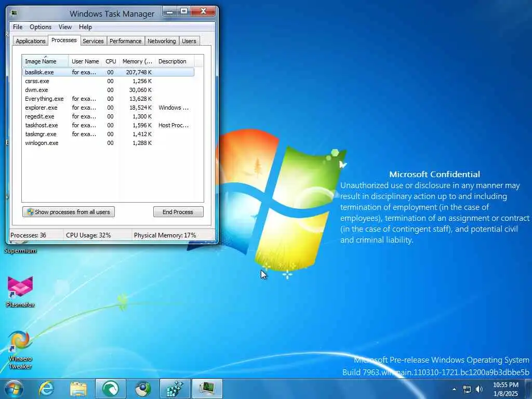
Task: Open the clock showing 10:55 PM
Action: pos(506,389)
